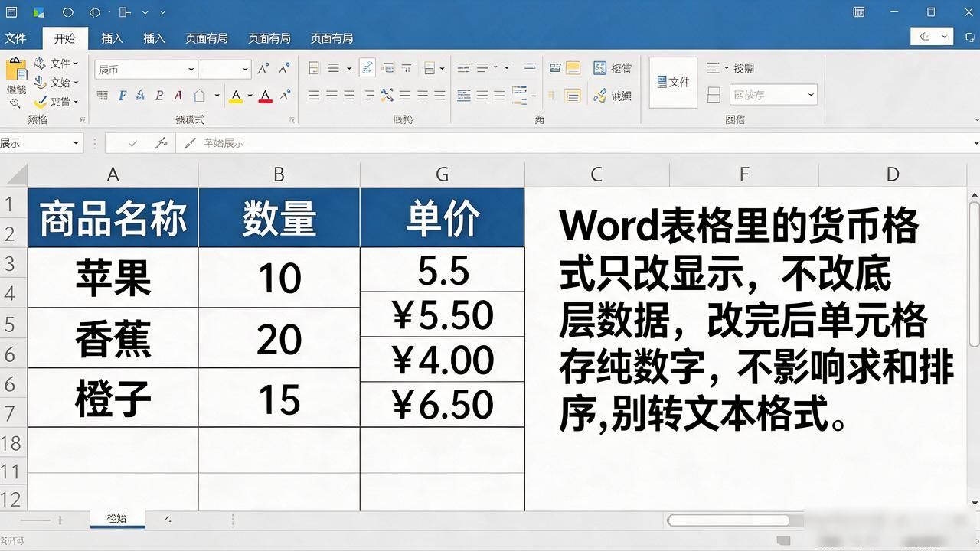The width and height of the screenshot is (980, 551).
Task: Click the large 文件 button in ribbon
Action: (x=673, y=82)
